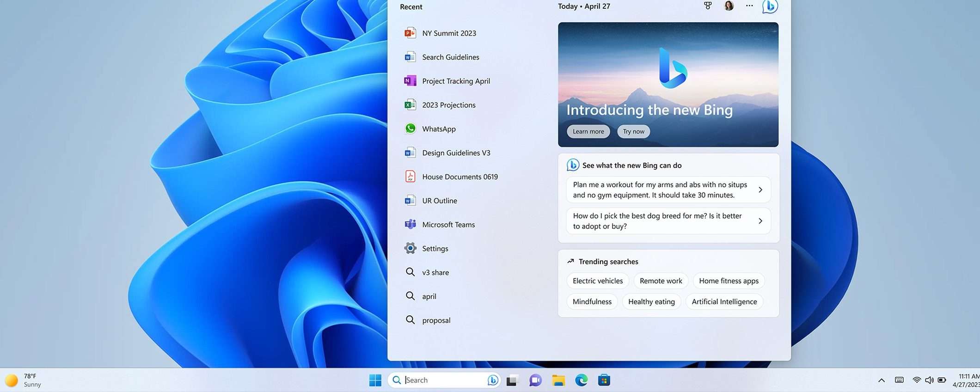Viewport: 980px width, 392px height.
Task: Open NY Summit 2023 presentation
Action: point(448,33)
